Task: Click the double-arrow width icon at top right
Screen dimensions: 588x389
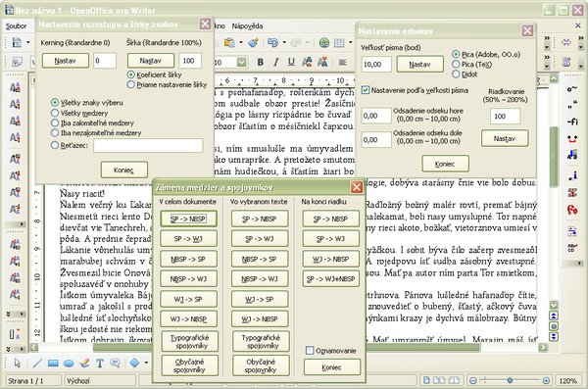Action: (566, 42)
